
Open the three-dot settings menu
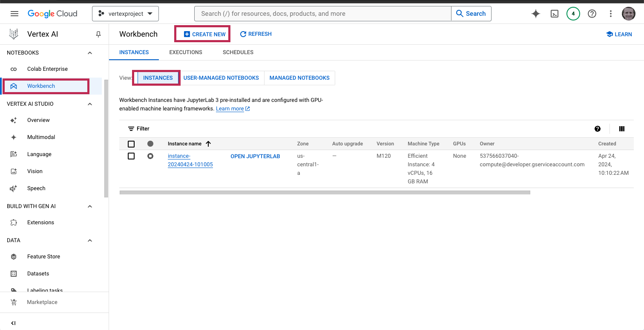click(x=610, y=14)
